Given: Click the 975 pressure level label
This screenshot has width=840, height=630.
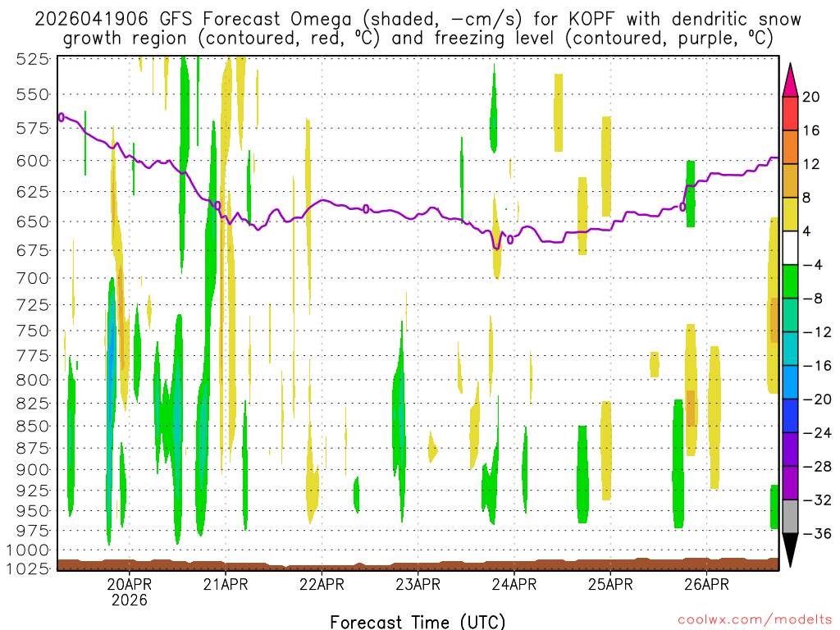Looking at the screenshot, I should pyautogui.click(x=33, y=531).
